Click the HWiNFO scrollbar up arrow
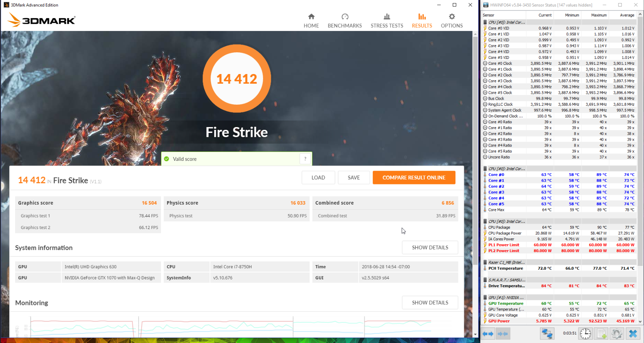 pos(641,15)
